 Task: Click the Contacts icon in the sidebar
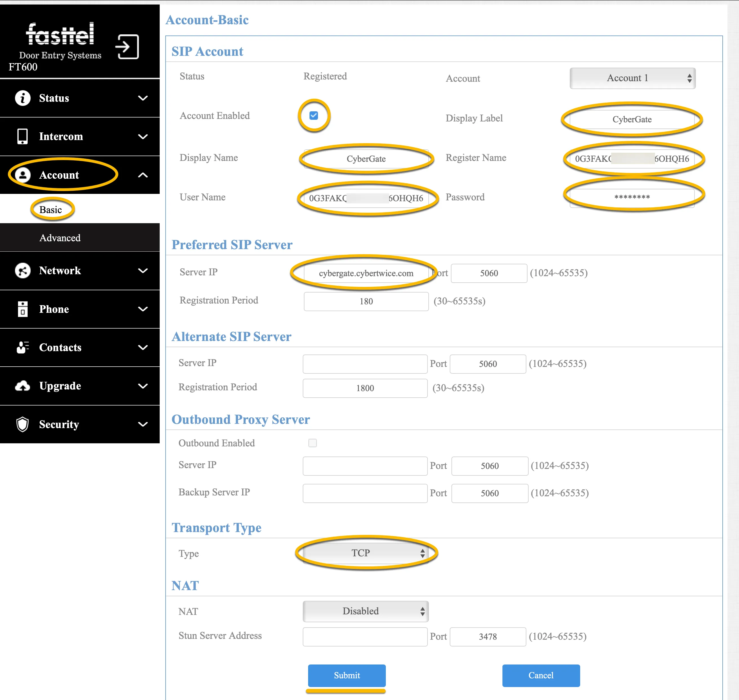tap(23, 347)
